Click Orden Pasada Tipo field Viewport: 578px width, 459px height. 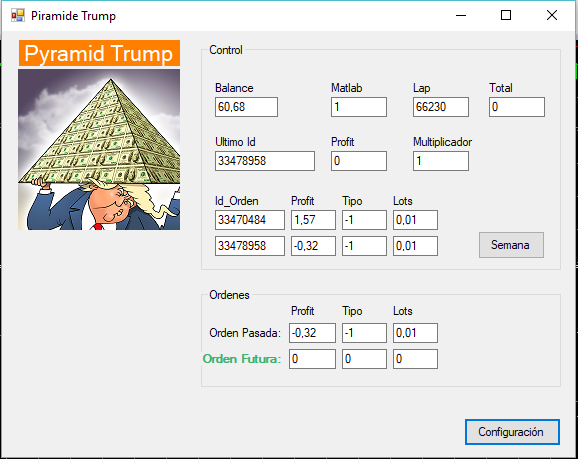[x=364, y=333]
